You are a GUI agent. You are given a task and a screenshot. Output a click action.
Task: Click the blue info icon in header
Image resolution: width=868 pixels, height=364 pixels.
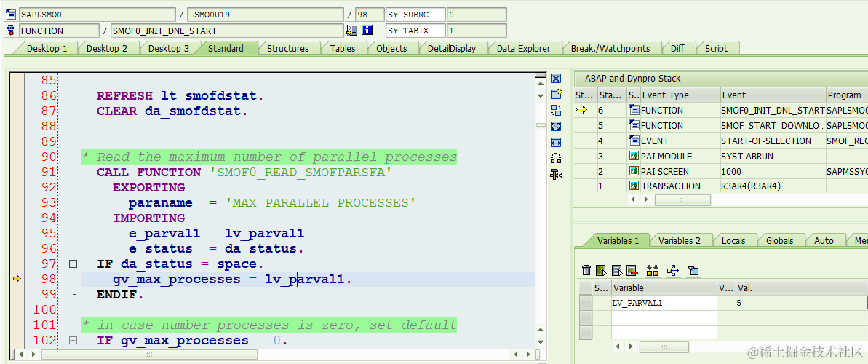pyautogui.click(x=367, y=31)
